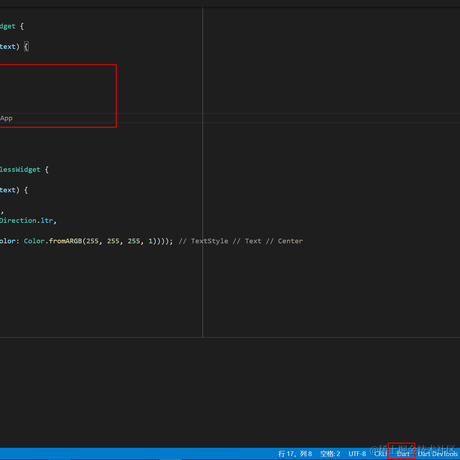Click the '// Center' closing label comment
The image size is (460, 460).
284,241
